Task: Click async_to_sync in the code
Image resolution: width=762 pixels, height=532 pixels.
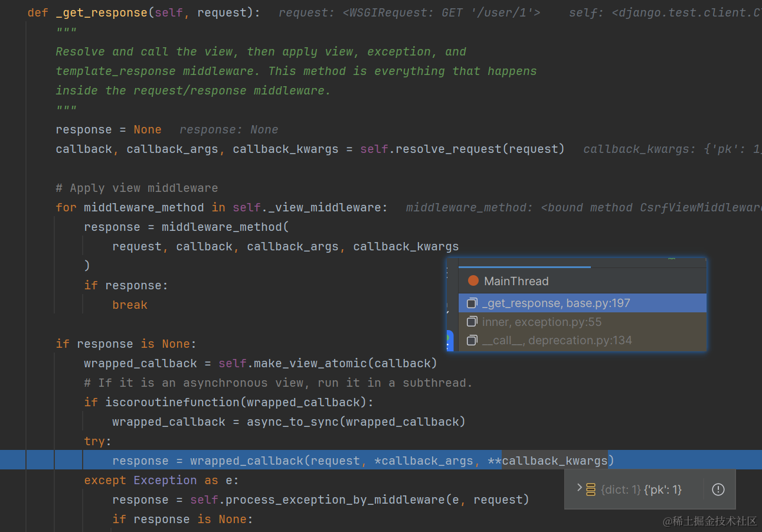Action: pos(293,422)
